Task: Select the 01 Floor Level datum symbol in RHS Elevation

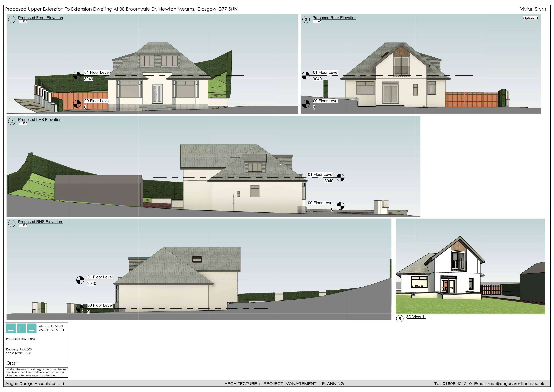Action: click(x=80, y=280)
